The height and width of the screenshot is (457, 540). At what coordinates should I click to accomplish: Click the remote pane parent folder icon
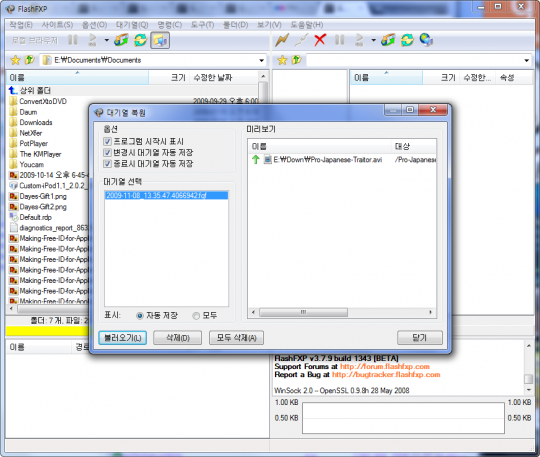[x=296, y=60]
